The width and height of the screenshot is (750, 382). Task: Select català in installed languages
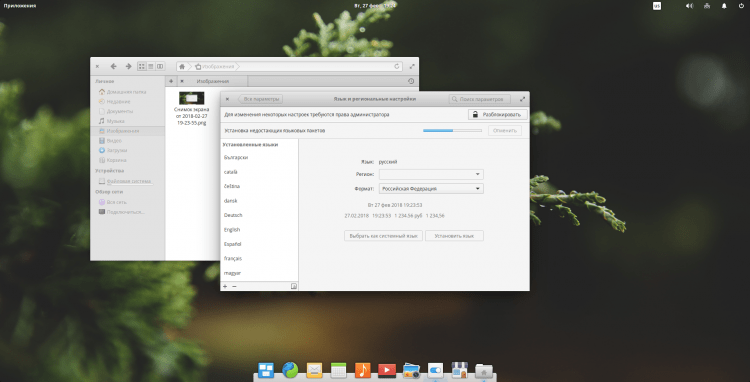point(259,172)
